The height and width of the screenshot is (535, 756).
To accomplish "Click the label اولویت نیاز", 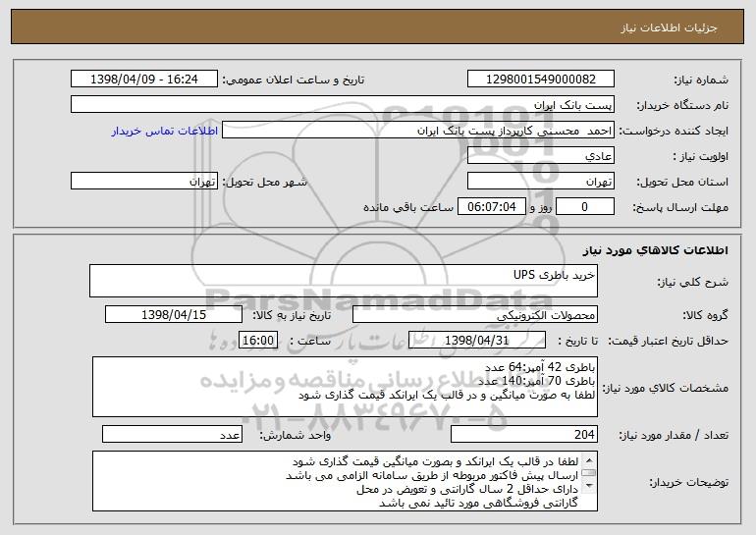I will 701,157.
